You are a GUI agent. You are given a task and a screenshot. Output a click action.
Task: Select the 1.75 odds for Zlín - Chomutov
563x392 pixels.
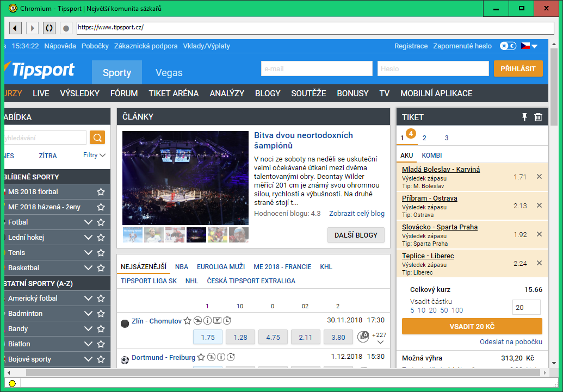pos(208,338)
